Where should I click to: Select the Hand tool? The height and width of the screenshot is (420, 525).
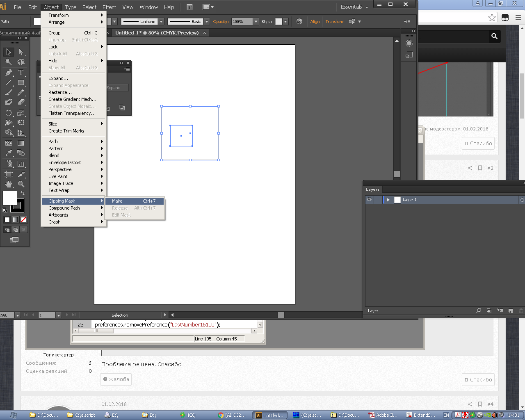tap(8, 184)
